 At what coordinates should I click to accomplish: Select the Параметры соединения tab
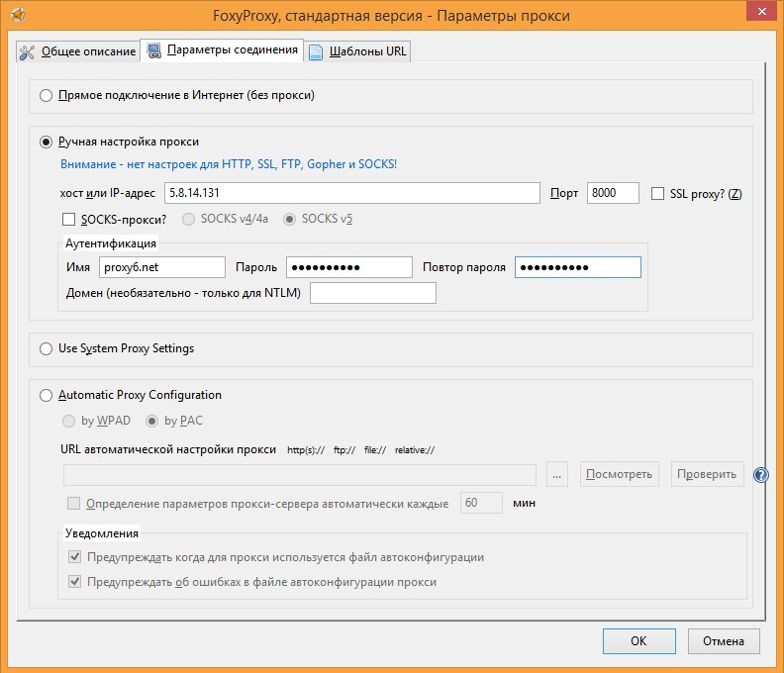(223, 50)
